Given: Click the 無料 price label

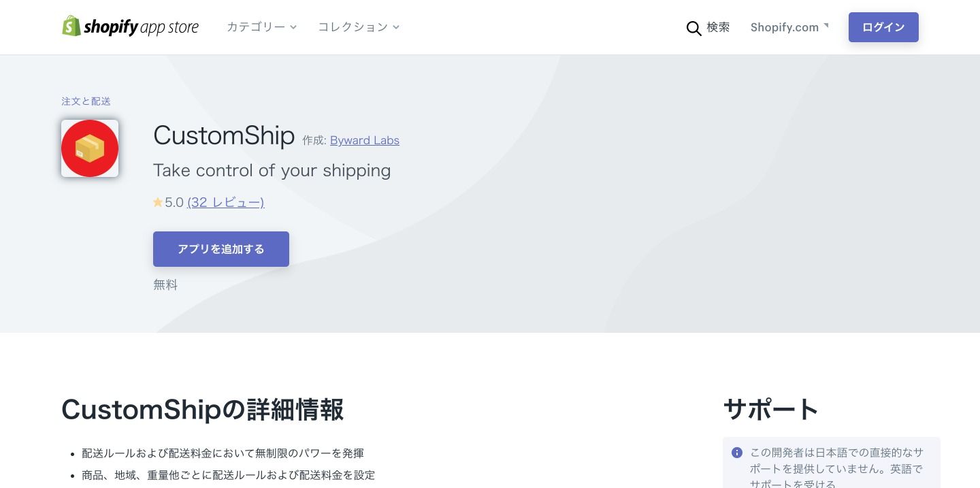Looking at the screenshot, I should coord(165,284).
